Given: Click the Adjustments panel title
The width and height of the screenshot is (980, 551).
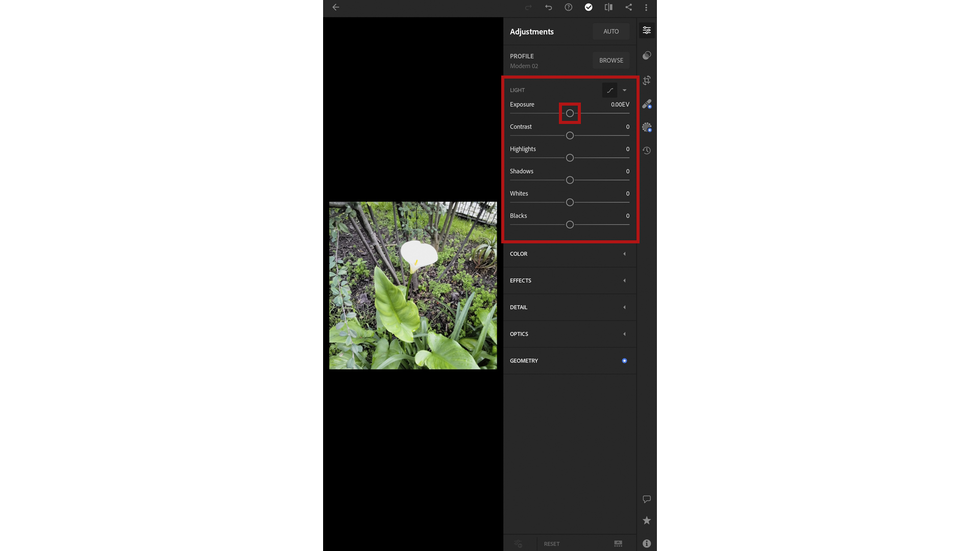Looking at the screenshot, I should coord(531,32).
